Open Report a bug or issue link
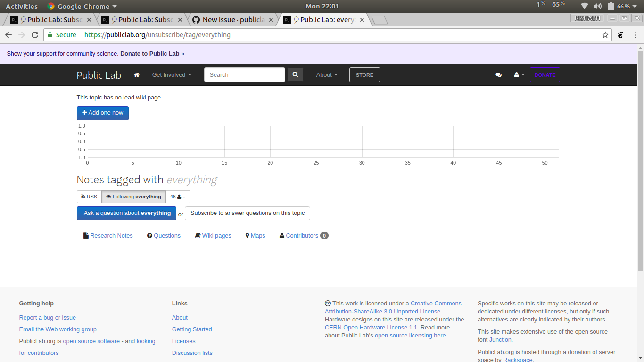Viewport: 644px width, 362px height. tap(48, 318)
